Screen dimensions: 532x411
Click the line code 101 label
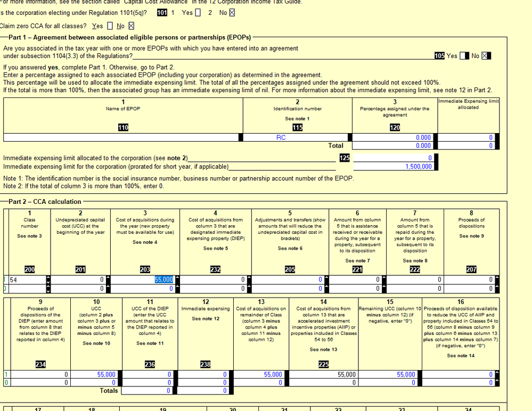[162, 13]
